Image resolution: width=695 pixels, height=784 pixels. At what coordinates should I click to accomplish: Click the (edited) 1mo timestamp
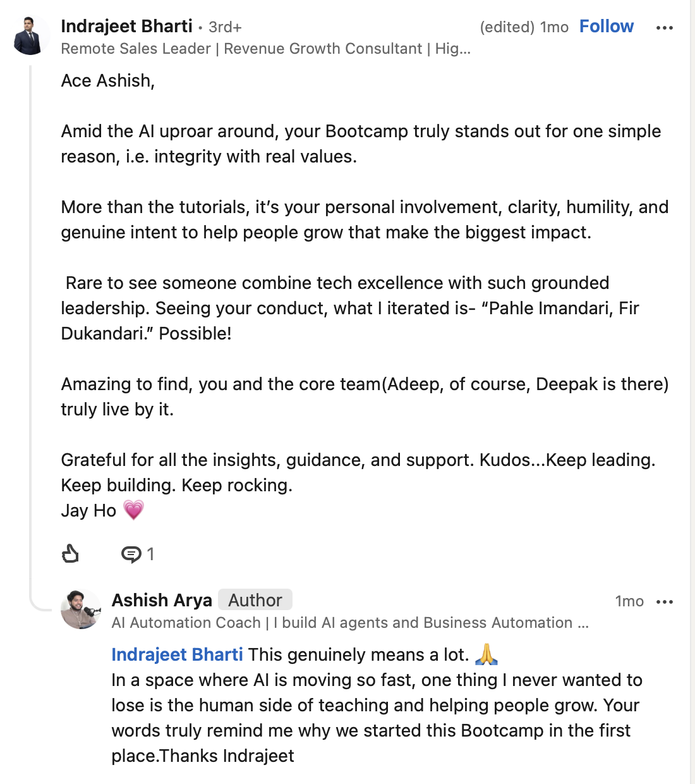tap(524, 27)
